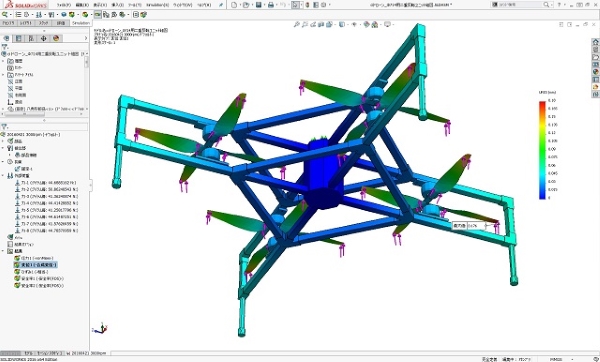Open the FeatureManager design tree tab icon
Image resolution: width=600 pixels, height=362 pixels.
(x=7, y=38)
